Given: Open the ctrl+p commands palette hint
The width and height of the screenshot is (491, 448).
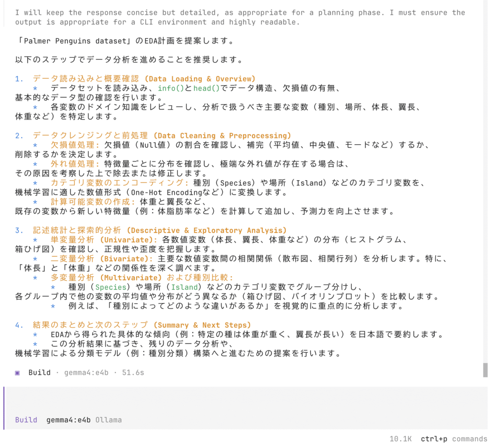Looking at the screenshot, I should coord(454,439).
